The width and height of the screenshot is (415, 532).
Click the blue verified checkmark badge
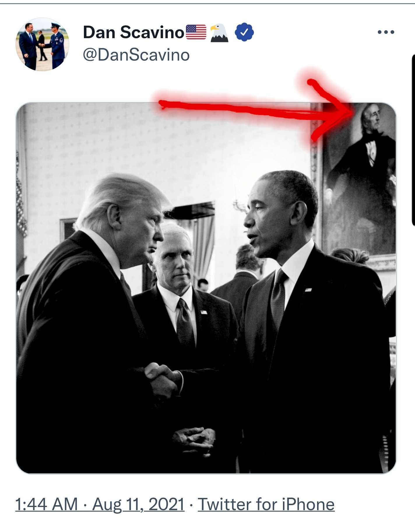[x=244, y=32]
